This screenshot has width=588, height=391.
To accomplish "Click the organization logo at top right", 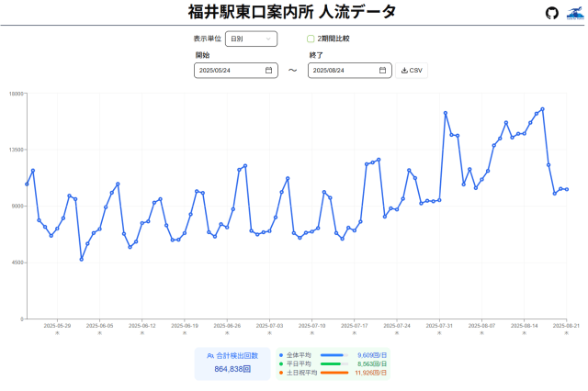I will (x=574, y=13).
